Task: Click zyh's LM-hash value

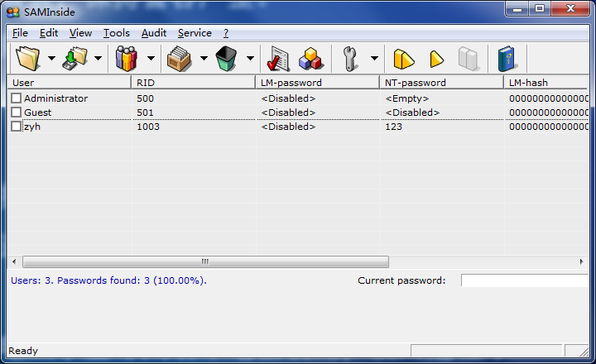Action: (x=549, y=127)
